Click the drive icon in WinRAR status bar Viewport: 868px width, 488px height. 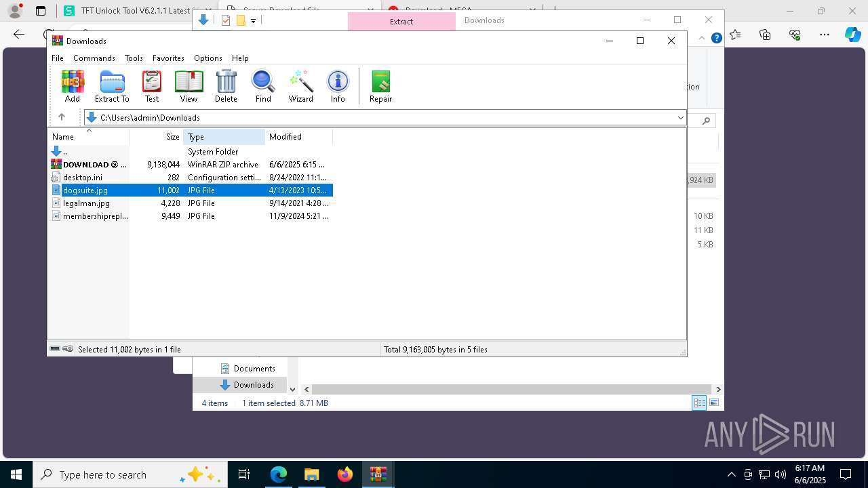point(55,349)
